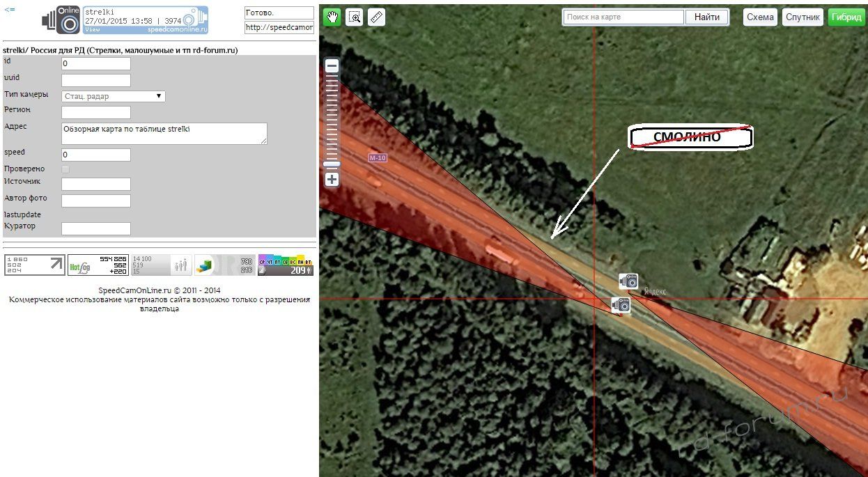Click the speed input field
The height and width of the screenshot is (477, 868).
pos(96,155)
